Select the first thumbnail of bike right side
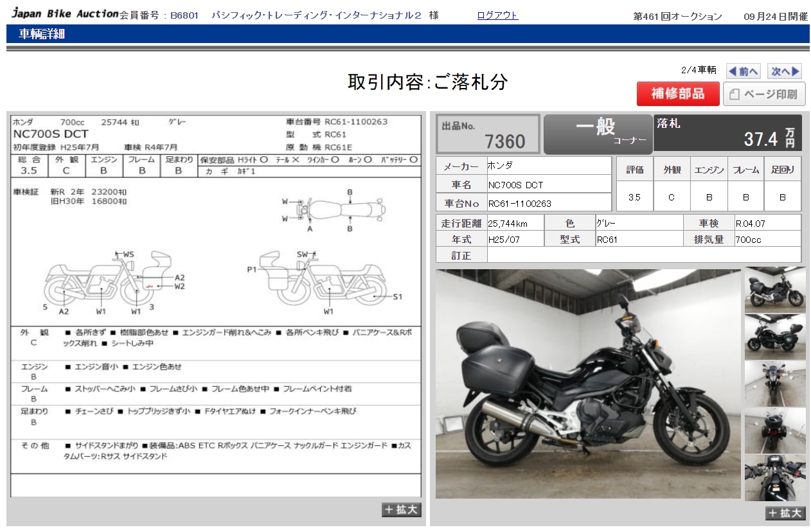This screenshot has width=811, height=532. click(775, 290)
